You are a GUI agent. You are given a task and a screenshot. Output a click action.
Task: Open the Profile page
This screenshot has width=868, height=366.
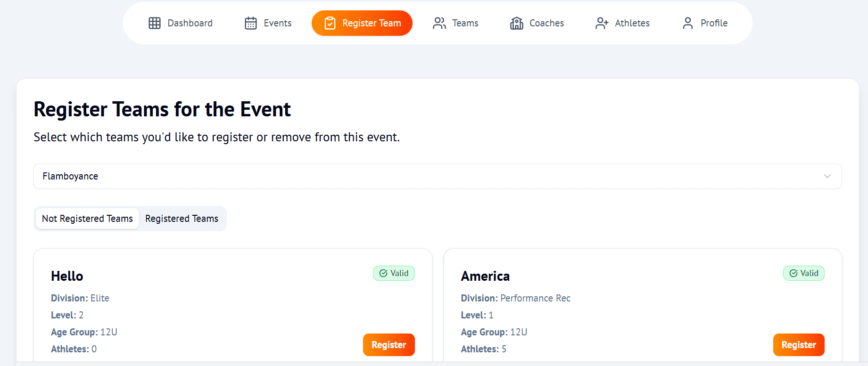click(705, 23)
